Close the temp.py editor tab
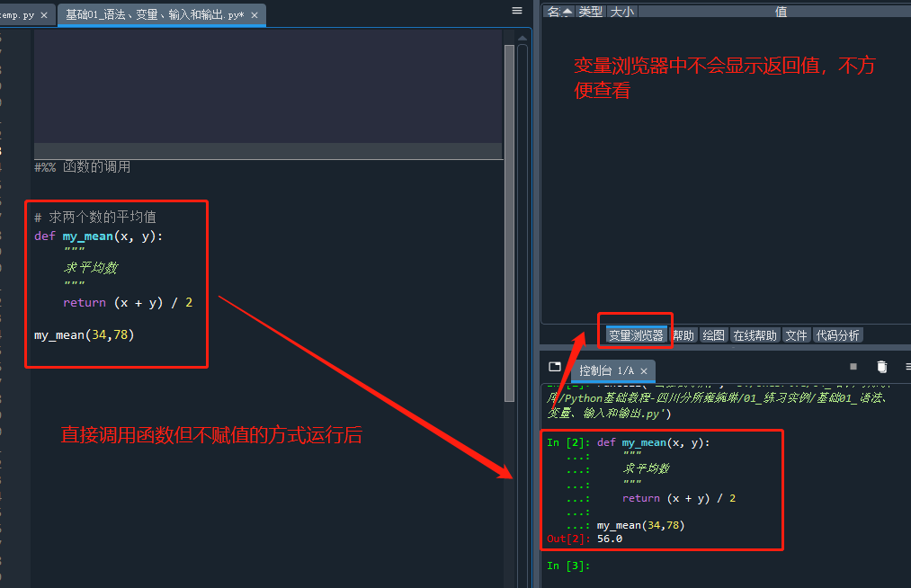This screenshot has width=911, height=588. coord(44,15)
